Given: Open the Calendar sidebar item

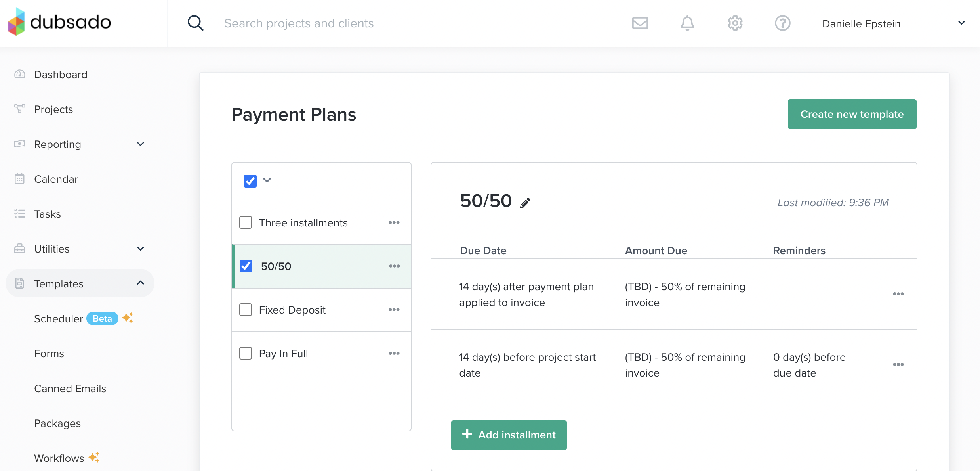Looking at the screenshot, I should tap(56, 179).
